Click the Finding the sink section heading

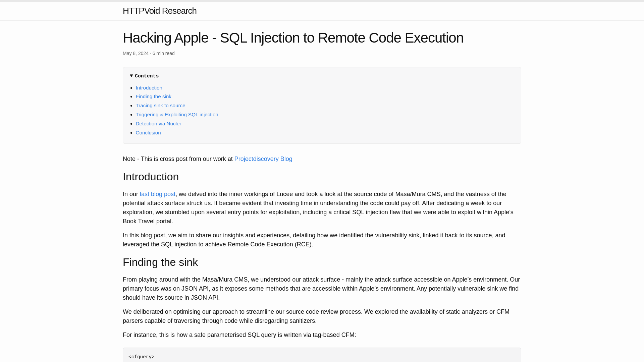tap(160, 262)
